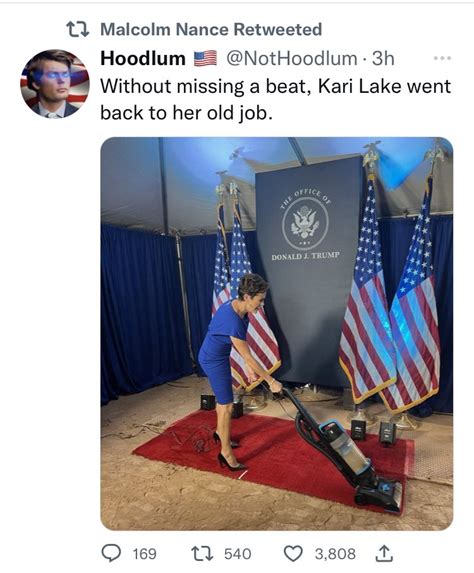
Task: Click the retweet icon beside Malcolm Nance Retweeted
Action: tap(78, 30)
